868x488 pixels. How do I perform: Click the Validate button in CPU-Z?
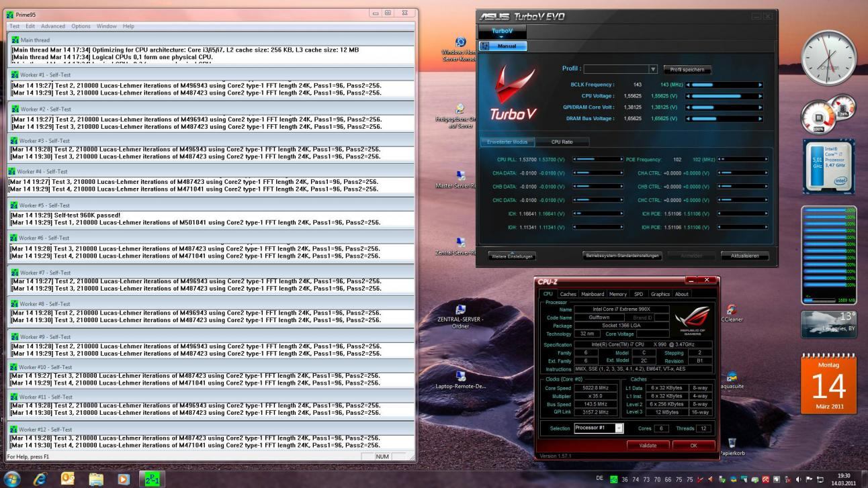click(648, 445)
